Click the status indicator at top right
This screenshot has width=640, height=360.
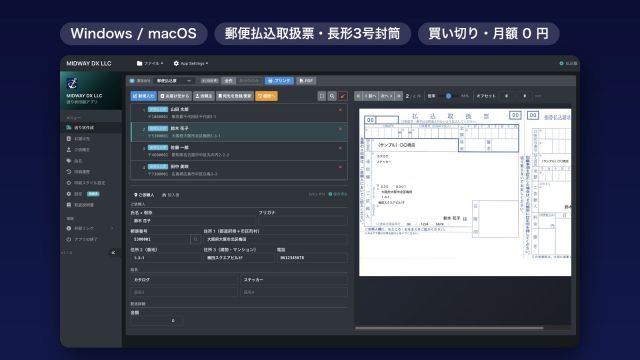coord(568,63)
